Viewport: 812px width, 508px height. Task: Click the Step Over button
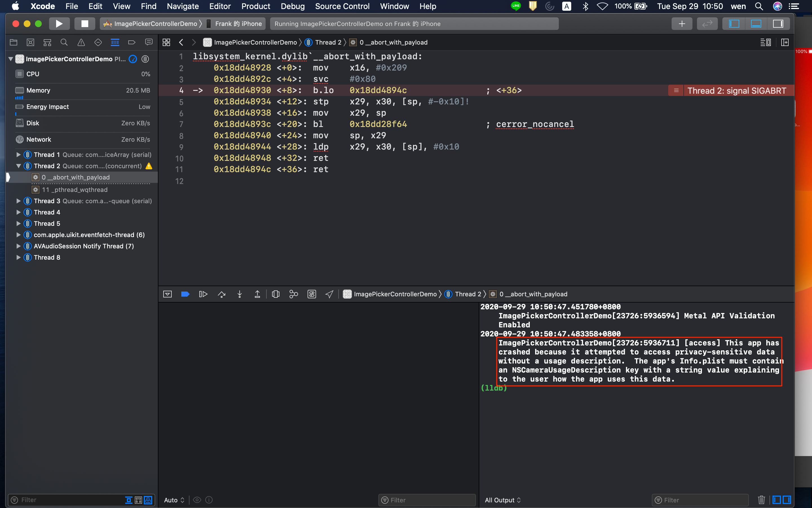pos(221,294)
